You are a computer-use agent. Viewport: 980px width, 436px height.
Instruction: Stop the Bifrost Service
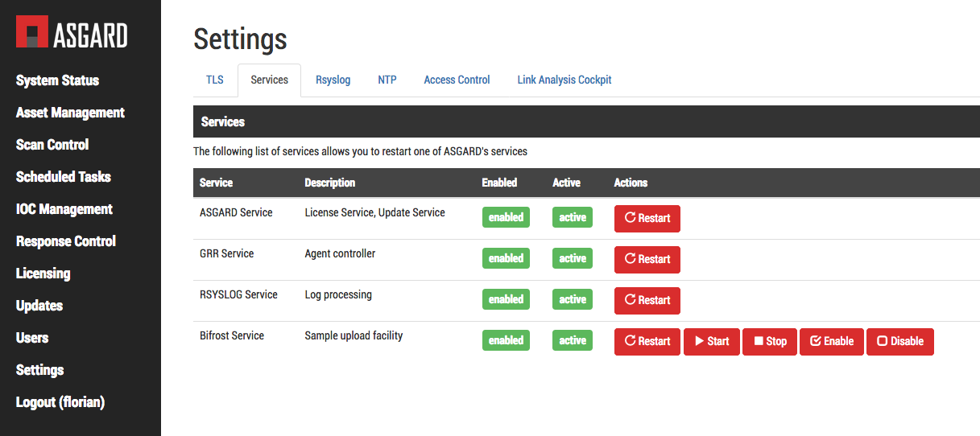point(769,341)
